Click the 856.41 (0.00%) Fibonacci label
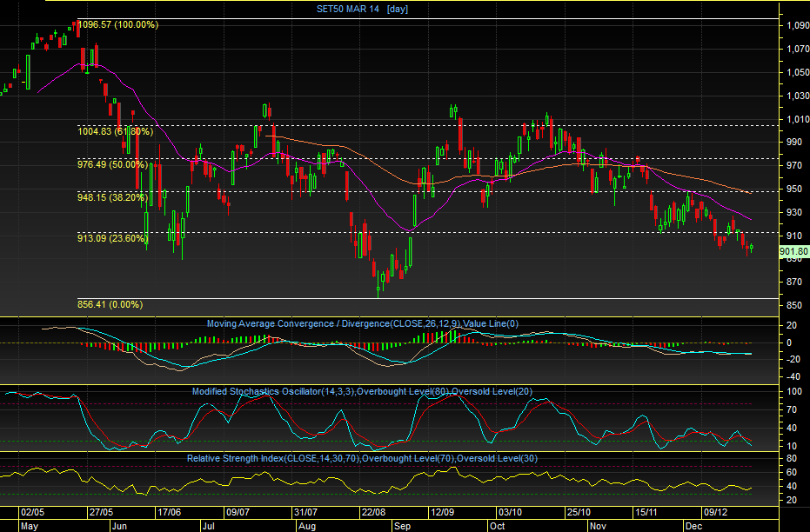This screenshot has width=810, height=532. tap(110, 304)
